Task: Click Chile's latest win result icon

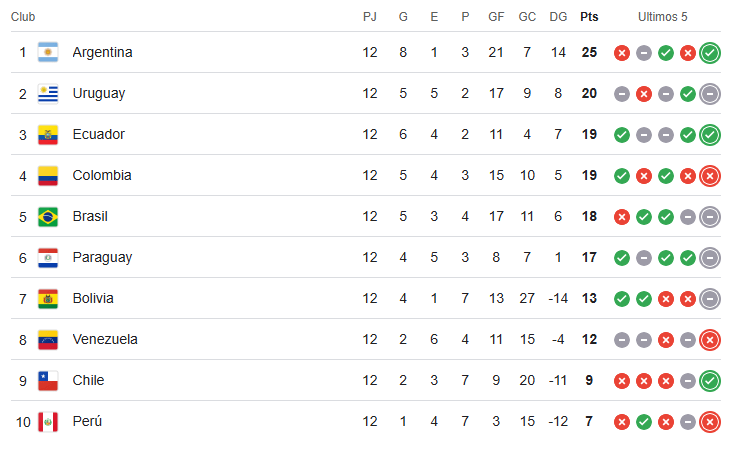Action: (x=710, y=380)
